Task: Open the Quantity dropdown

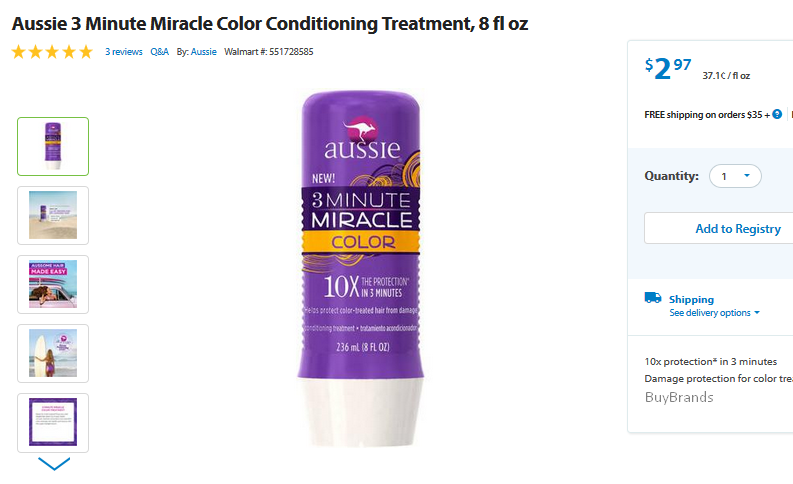Action: (x=735, y=176)
